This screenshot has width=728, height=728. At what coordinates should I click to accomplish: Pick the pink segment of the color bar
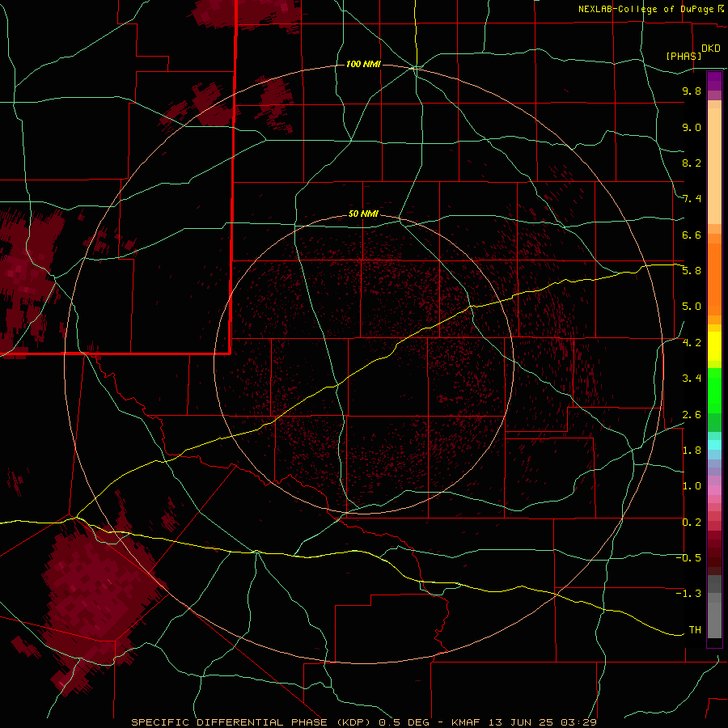pyautogui.click(x=714, y=490)
